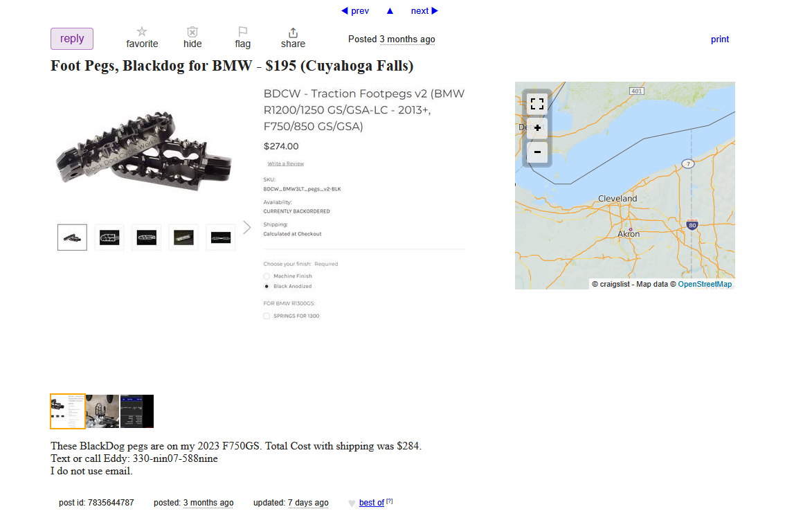812x518 pixels.
Task: Return to listings with the up triangle
Action: (x=390, y=11)
